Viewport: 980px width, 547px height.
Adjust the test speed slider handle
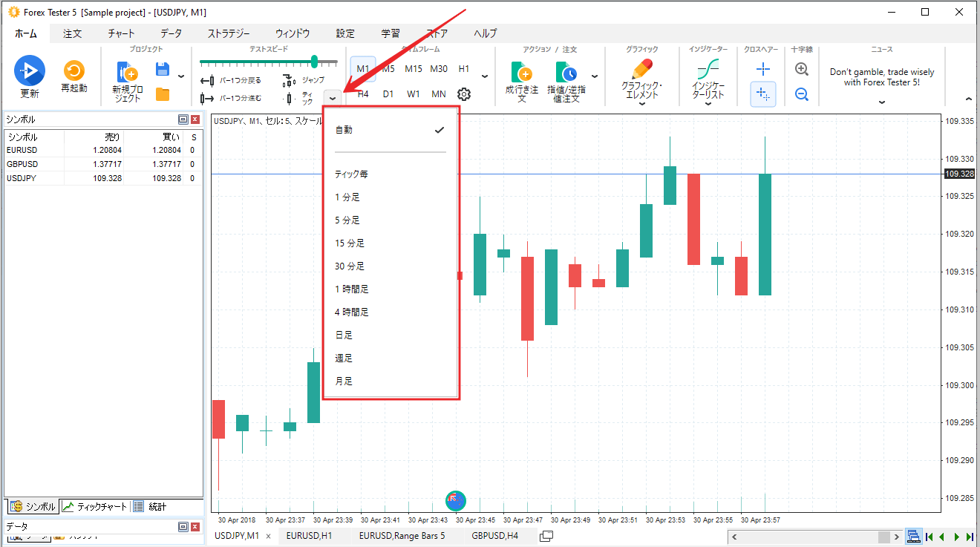click(x=314, y=61)
